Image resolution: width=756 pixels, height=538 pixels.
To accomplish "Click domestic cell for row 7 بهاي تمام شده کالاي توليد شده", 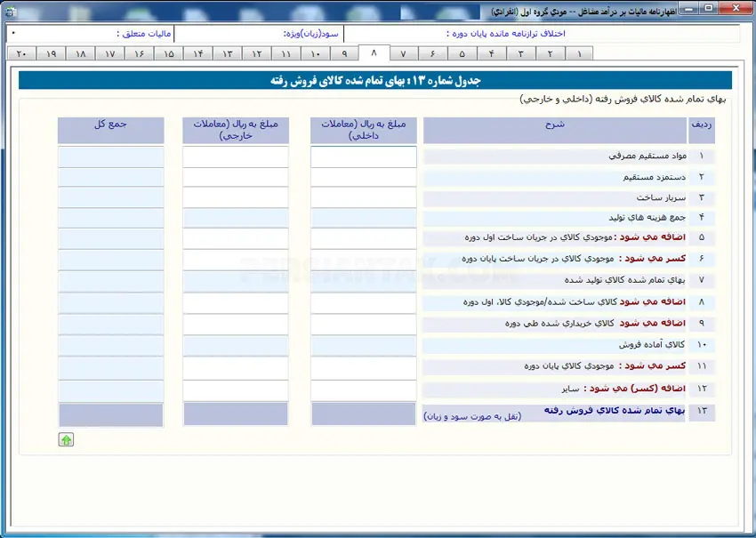I will click(364, 282).
